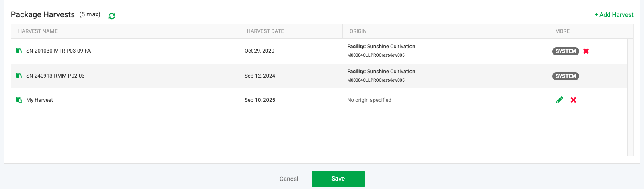Select the My Harvest row name
The width and height of the screenshot is (644, 189).
click(x=40, y=100)
